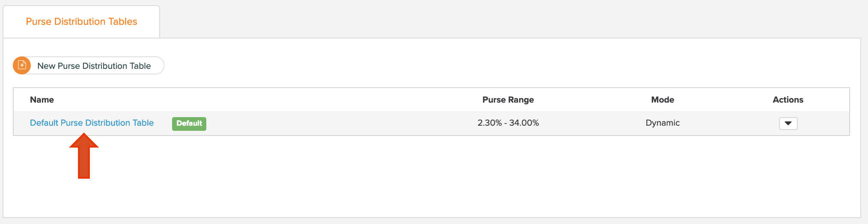
Task: Click the orange new-document plus icon
Action: tap(22, 65)
